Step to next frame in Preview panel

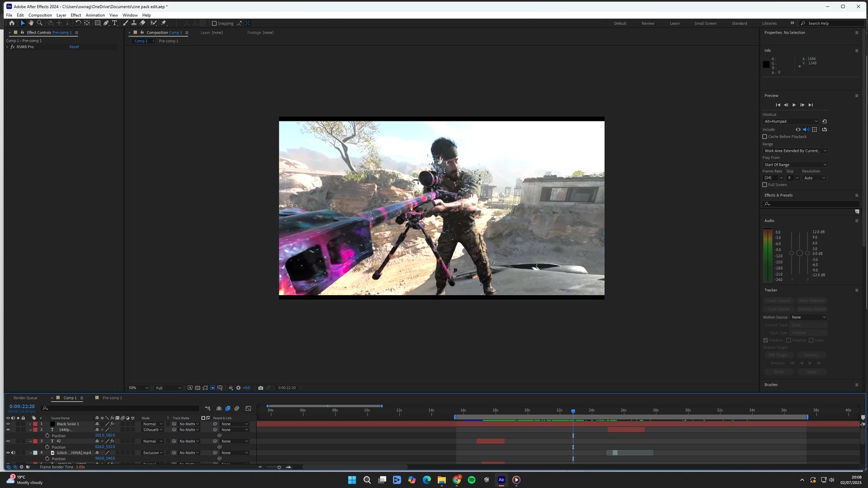pyautogui.click(x=802, y=105)
